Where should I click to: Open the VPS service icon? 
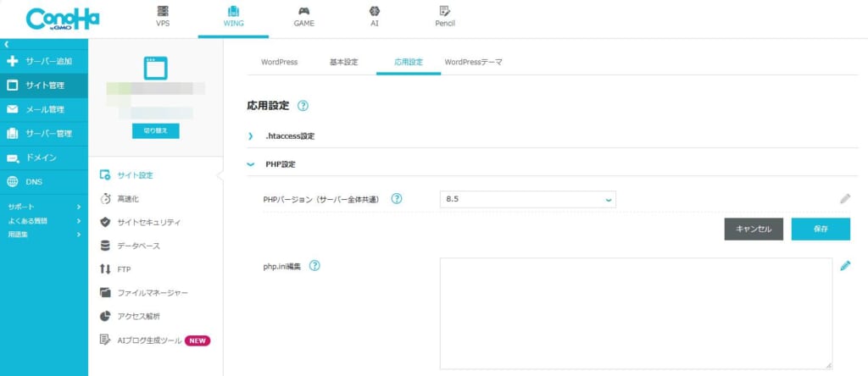click(163, 10)
